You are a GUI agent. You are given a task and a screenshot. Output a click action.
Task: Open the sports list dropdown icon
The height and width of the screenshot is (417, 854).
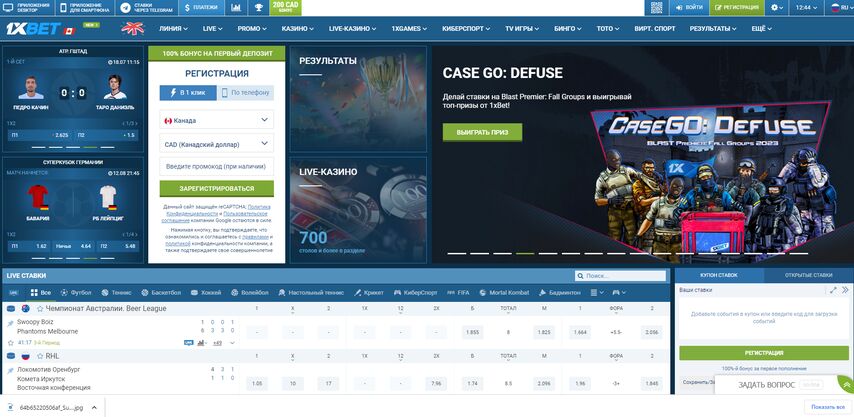pos(597,292)
